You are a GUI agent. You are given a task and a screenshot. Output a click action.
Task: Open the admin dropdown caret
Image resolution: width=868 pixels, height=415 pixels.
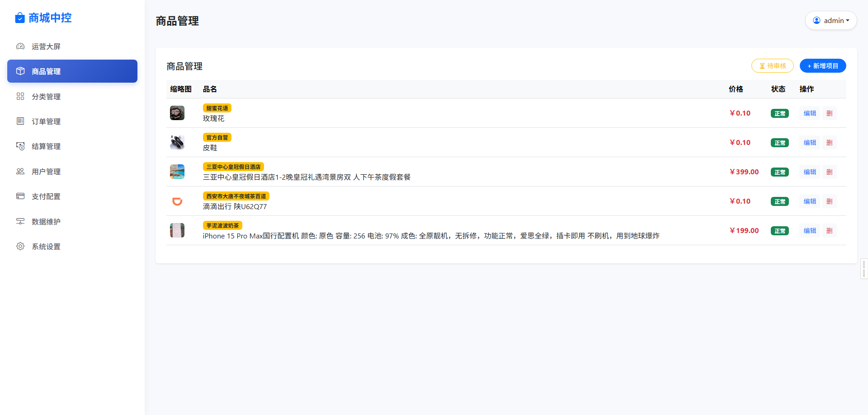(848, 20)
